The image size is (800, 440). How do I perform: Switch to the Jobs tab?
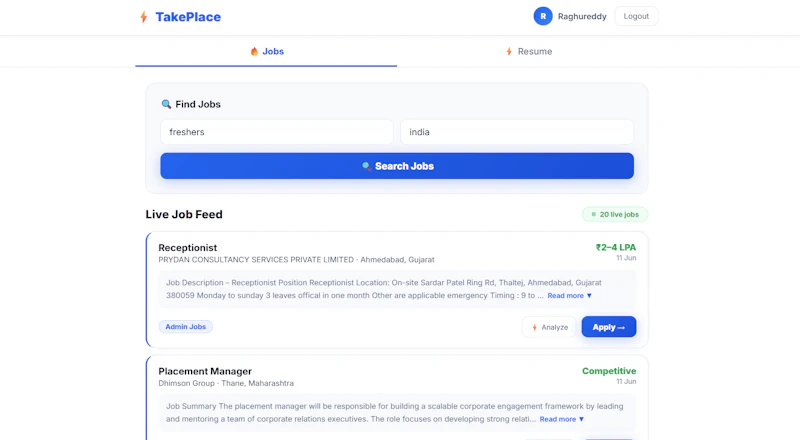point(266,51)
